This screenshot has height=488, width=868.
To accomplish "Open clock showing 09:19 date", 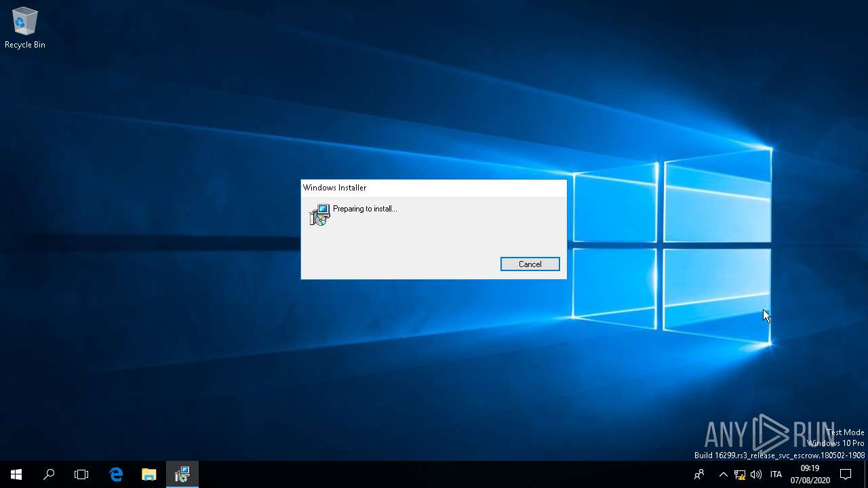I will point(810,474).
